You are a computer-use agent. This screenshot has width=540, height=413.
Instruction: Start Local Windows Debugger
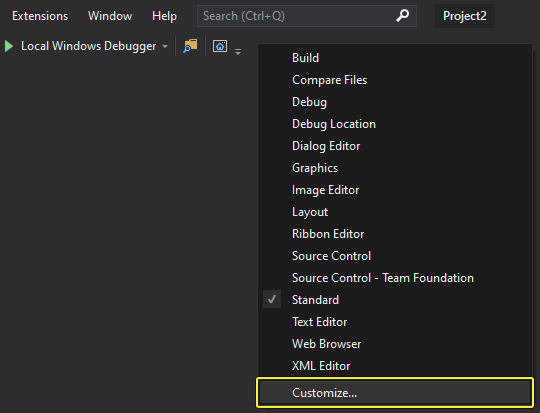[x=89, y=46]
